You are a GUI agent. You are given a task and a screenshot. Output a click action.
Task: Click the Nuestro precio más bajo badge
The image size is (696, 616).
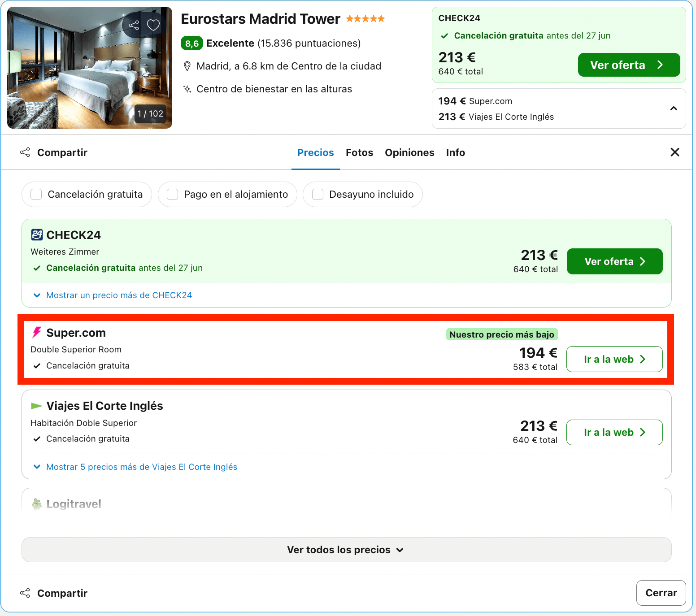502,334
